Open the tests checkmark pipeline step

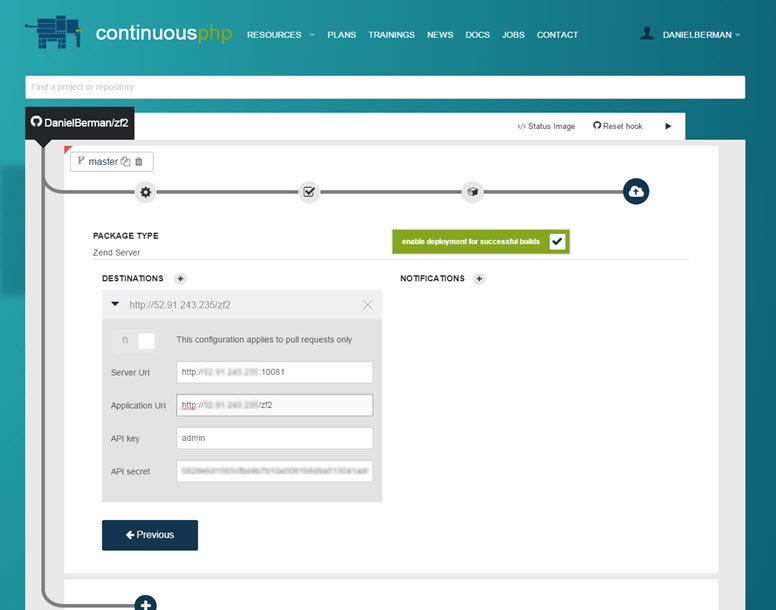point(309,192)
